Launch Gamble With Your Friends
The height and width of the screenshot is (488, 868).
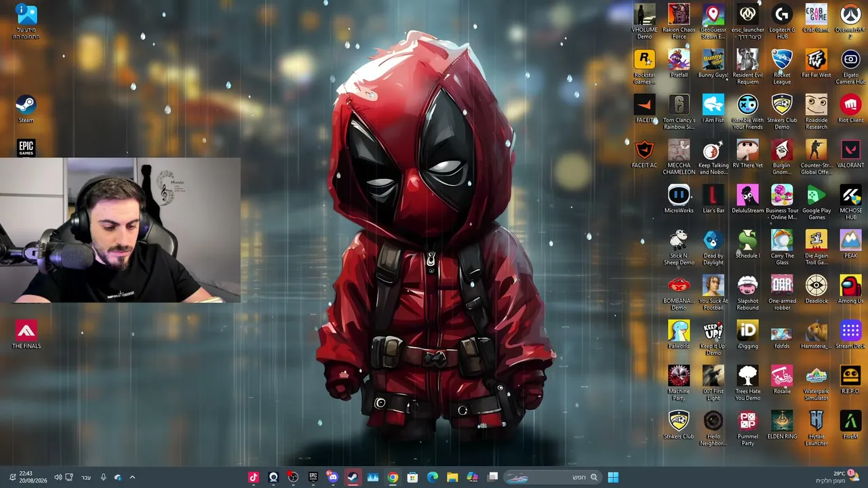747,112
